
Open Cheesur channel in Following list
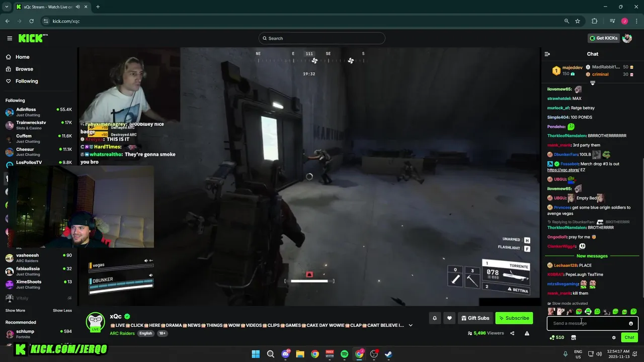pyautogui.click(x=39, y=152)
